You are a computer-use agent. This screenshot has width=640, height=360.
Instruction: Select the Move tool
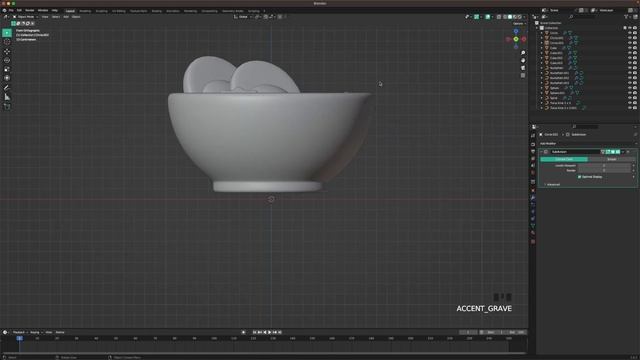pos(7,51)
